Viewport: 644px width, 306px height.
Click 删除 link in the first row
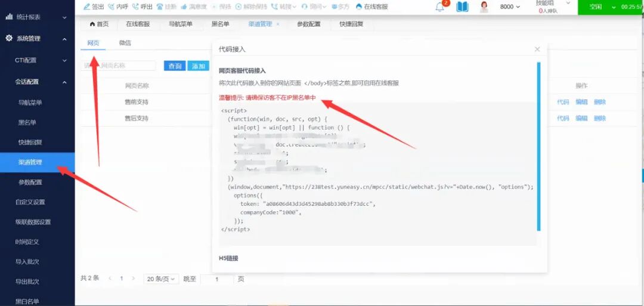pyautogui.click(x=600, y=102)
